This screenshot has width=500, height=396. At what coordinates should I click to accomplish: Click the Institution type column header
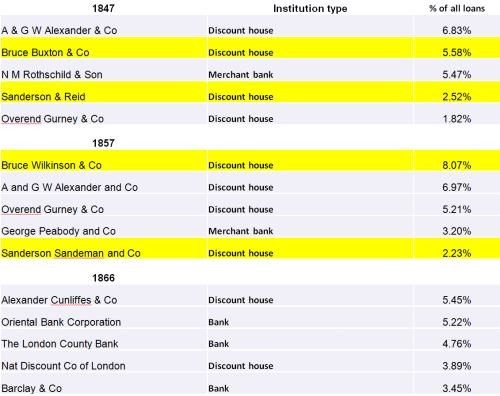coord(310,8)
